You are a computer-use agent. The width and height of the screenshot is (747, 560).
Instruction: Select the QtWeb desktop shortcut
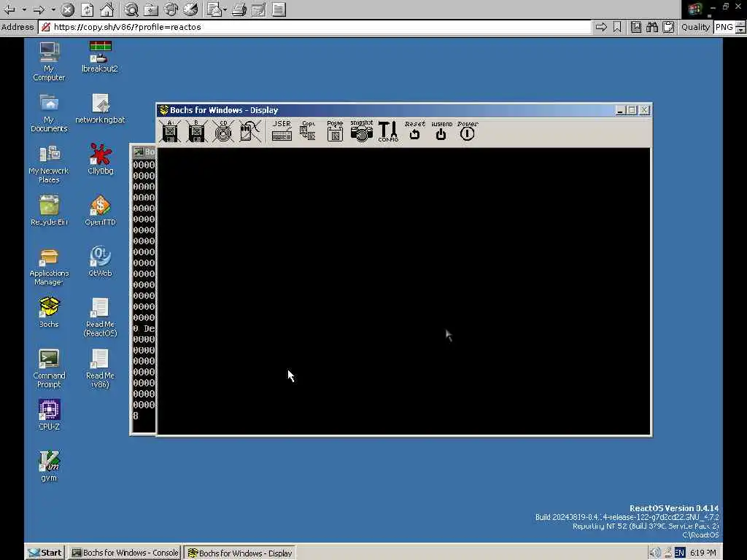pyautogui.click(x=100, y=261)
